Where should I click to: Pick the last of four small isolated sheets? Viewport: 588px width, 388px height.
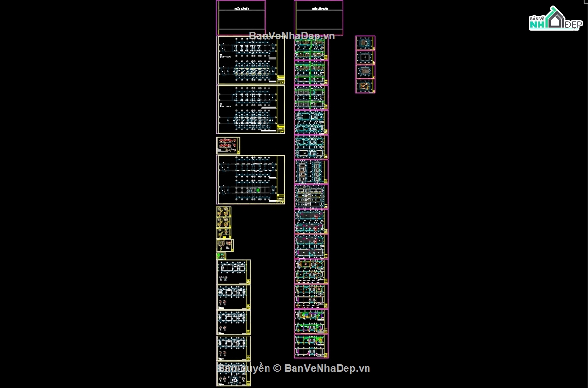365,86
